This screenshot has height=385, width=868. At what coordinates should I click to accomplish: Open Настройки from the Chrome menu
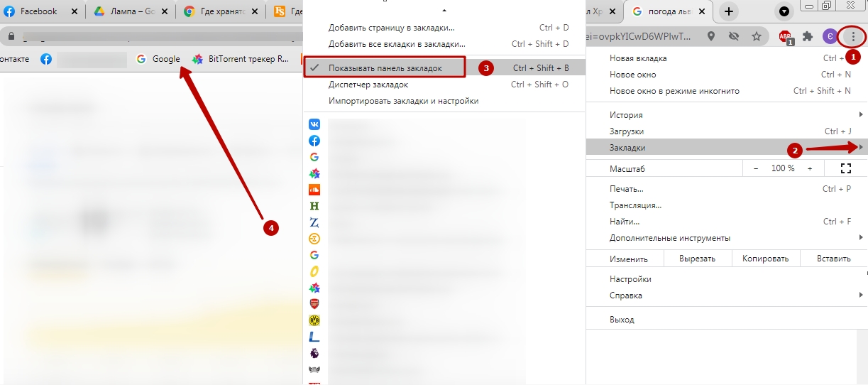(x=727, y=279)
